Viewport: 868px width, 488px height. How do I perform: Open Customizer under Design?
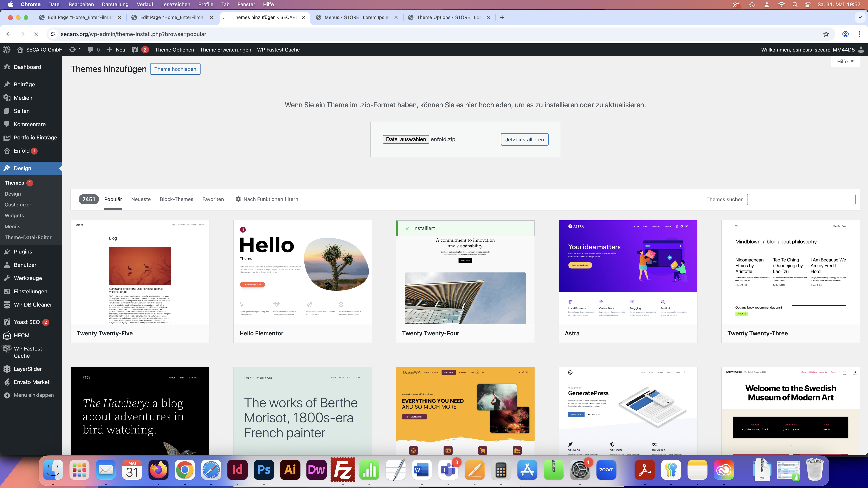(x=18, y=205)
